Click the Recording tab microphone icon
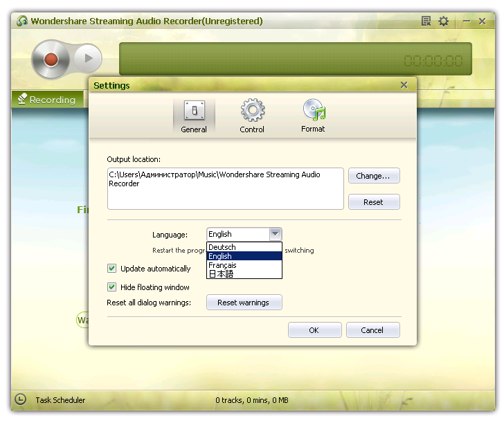 coord(22,99)
